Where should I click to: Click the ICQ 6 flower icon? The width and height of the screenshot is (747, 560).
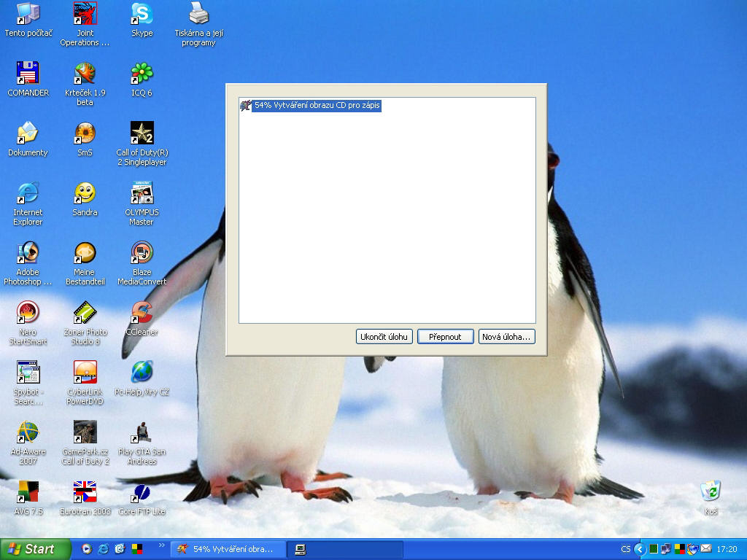pyautogui.click(x=142, y=74)
